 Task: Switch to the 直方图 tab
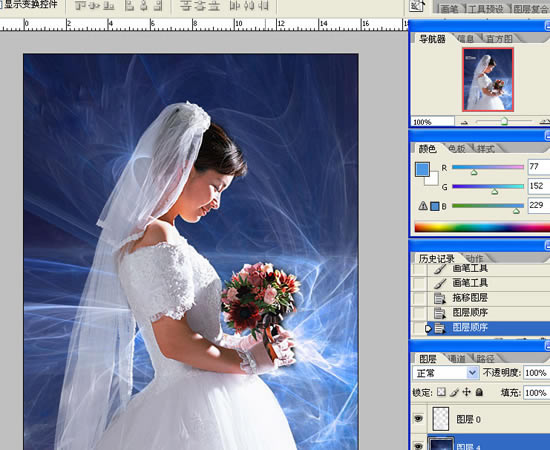coord(499,39)
